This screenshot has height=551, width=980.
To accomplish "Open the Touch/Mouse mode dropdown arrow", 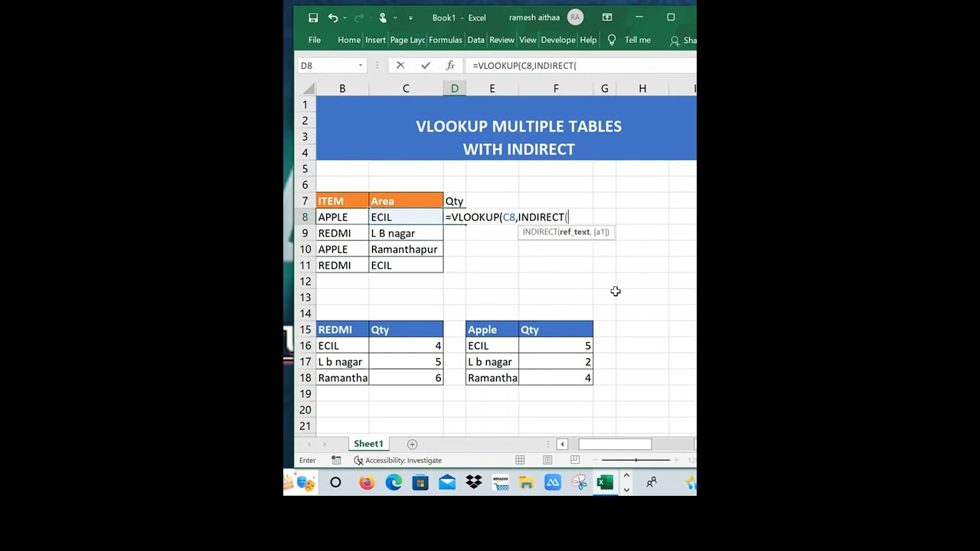I will tap(395, 18).
